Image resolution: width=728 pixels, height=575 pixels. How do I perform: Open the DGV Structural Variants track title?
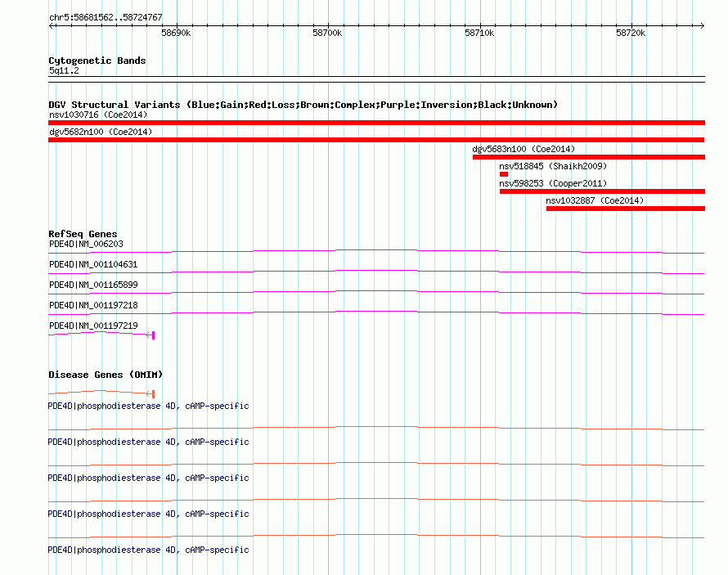click(x=303, y=105)
